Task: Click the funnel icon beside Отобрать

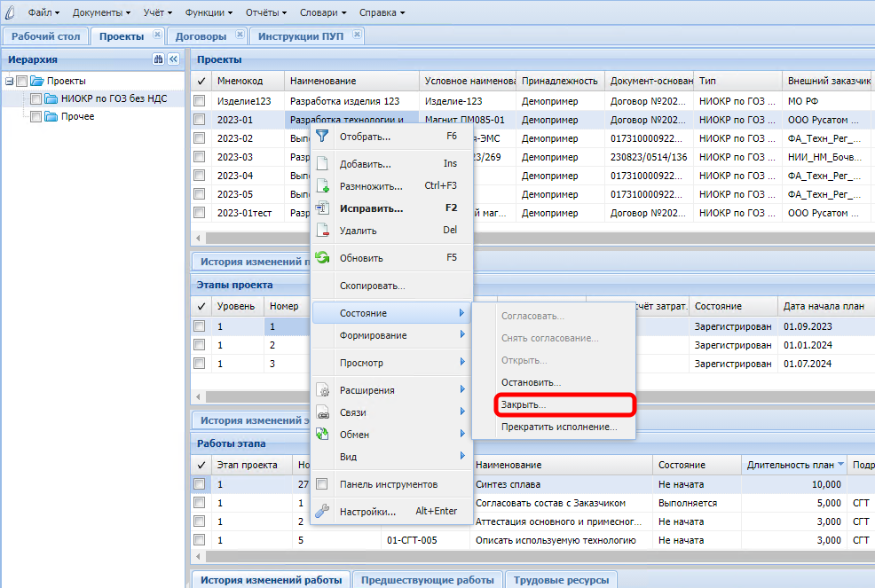Action: tap(322, 137)
